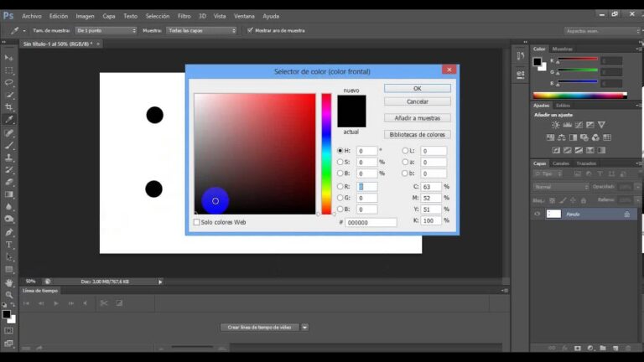
Task: Open Muestra Todas las capas dropdown
Action: click(202, 30)
